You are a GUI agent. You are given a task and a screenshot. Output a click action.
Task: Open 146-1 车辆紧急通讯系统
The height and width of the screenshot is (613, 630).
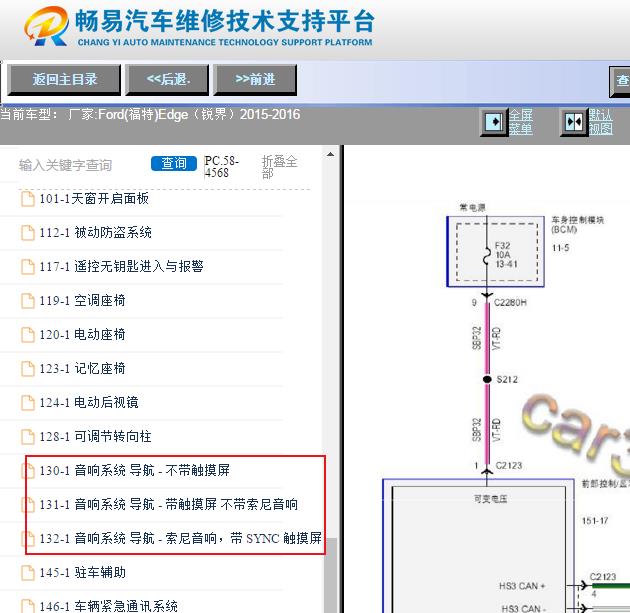point(108,606)
